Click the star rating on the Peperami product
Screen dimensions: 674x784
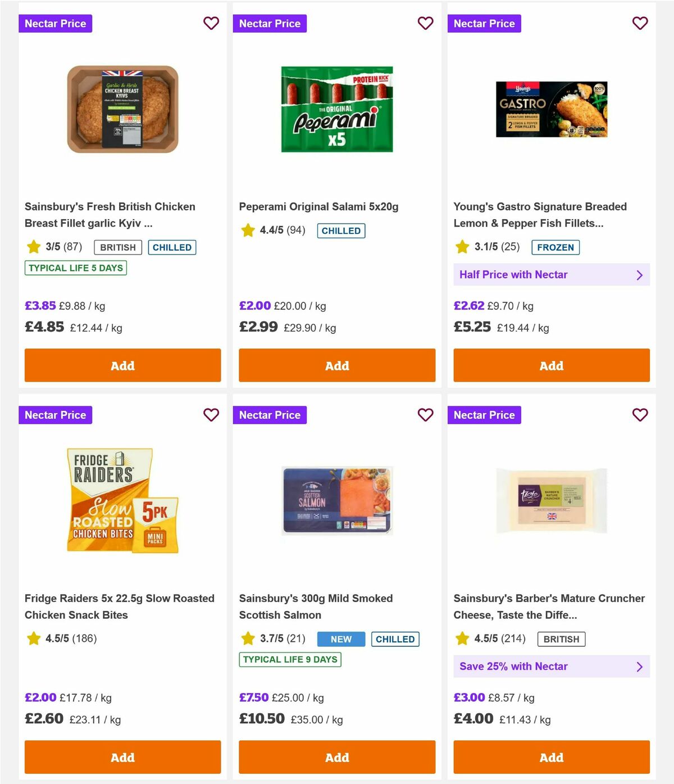click(x=247, y=230)
